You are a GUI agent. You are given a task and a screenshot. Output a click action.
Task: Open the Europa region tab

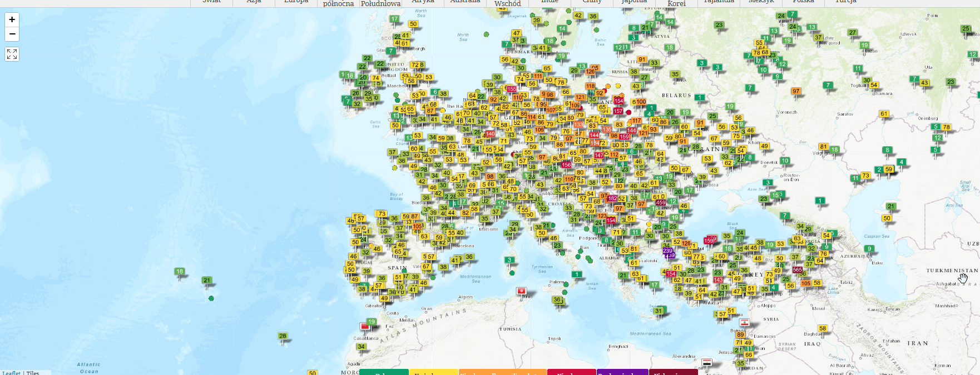(x=296, y=2)
